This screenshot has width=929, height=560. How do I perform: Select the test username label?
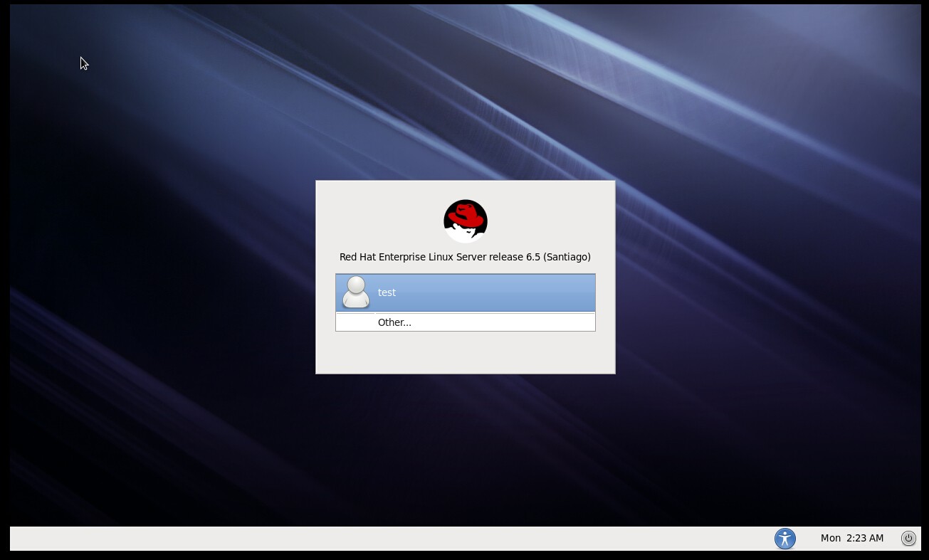pos(387,292)
